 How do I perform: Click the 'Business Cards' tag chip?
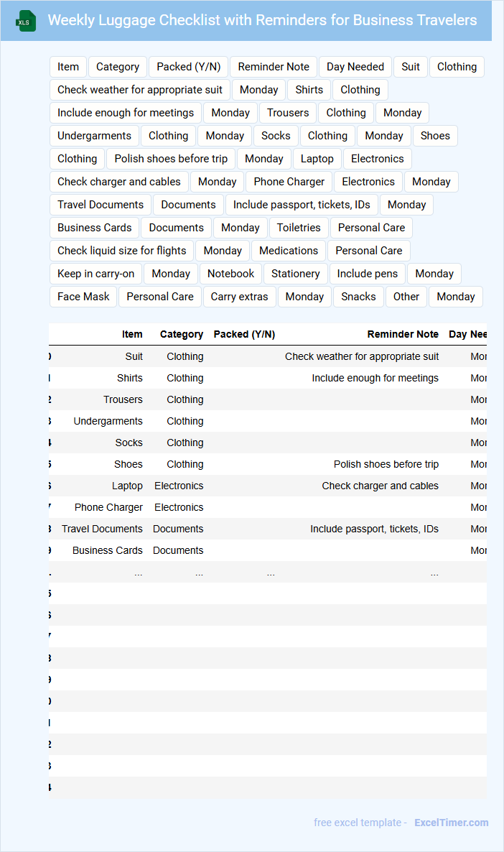[x=95, y=228]
